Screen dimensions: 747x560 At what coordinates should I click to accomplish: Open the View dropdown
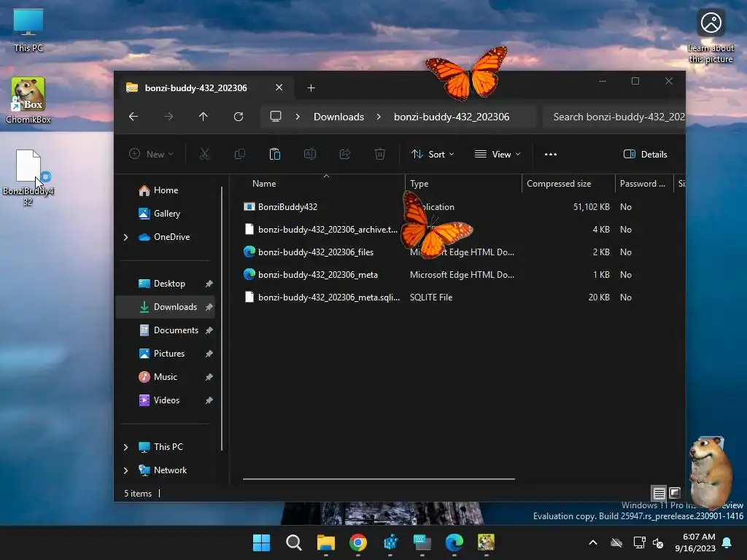[x=498, y=154]
